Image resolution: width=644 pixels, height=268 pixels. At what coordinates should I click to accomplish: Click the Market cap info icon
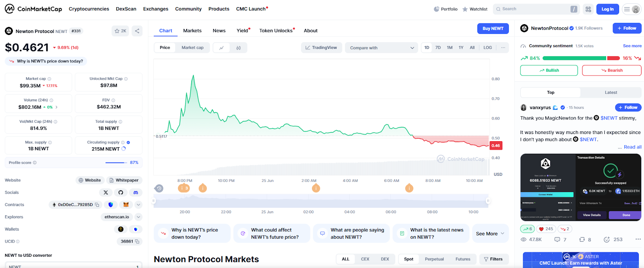[50, 79]
